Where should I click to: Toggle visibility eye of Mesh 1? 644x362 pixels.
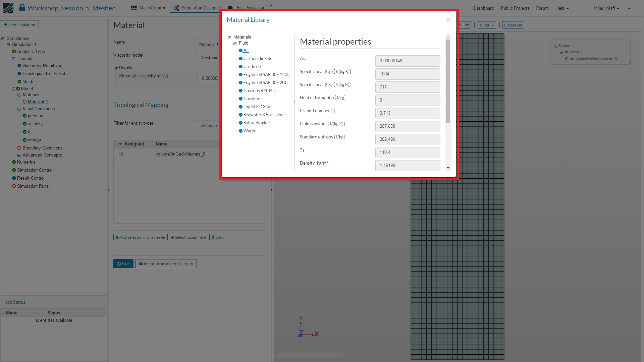tap(567, 52)
